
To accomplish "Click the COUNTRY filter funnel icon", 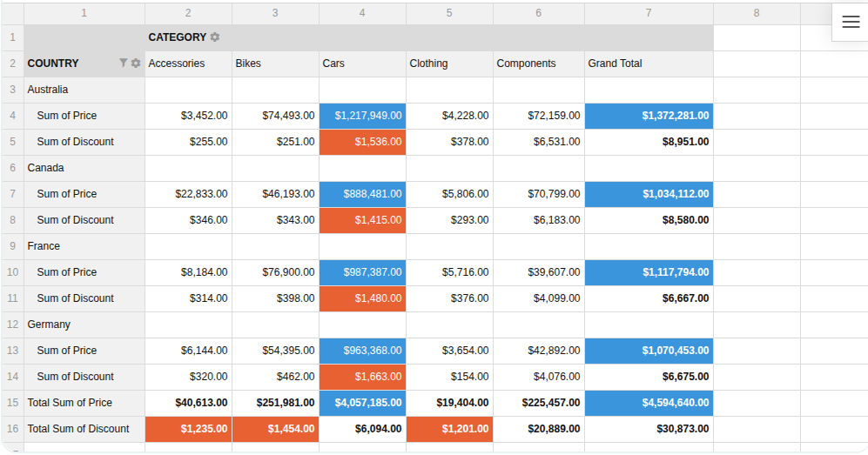I will [123, 64].
